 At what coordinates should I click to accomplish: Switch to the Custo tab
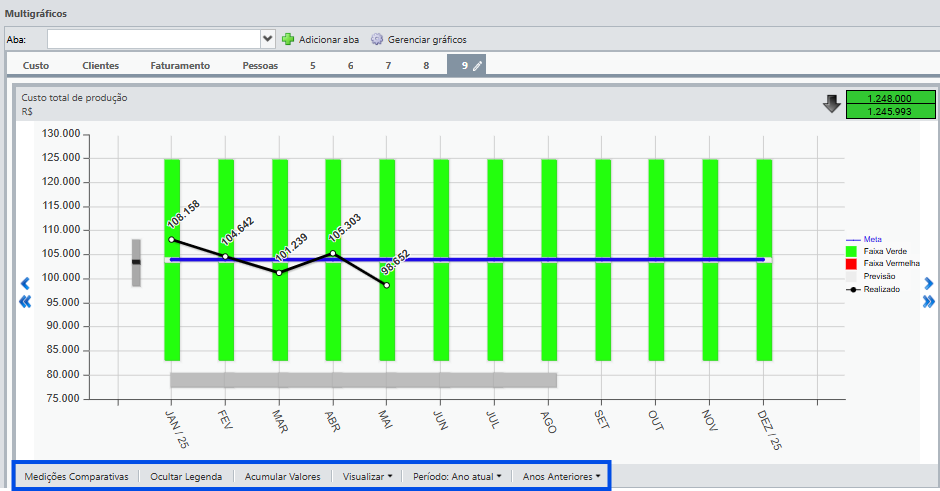(36, 65)
